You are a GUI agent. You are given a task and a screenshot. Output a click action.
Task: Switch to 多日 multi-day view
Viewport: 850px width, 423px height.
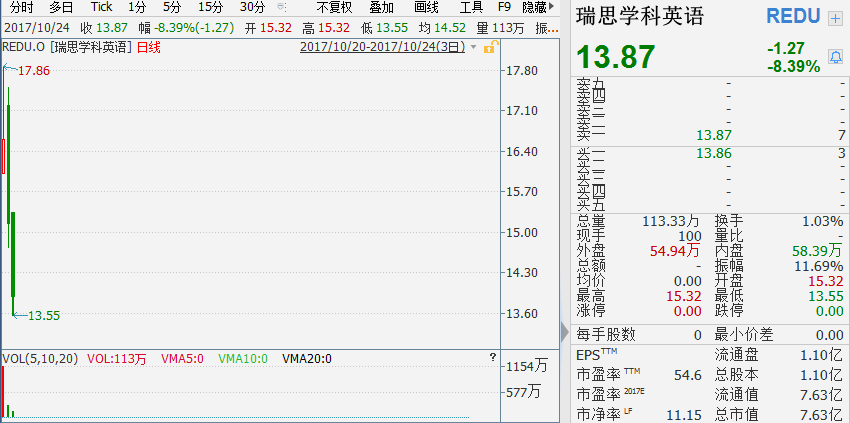61,7
